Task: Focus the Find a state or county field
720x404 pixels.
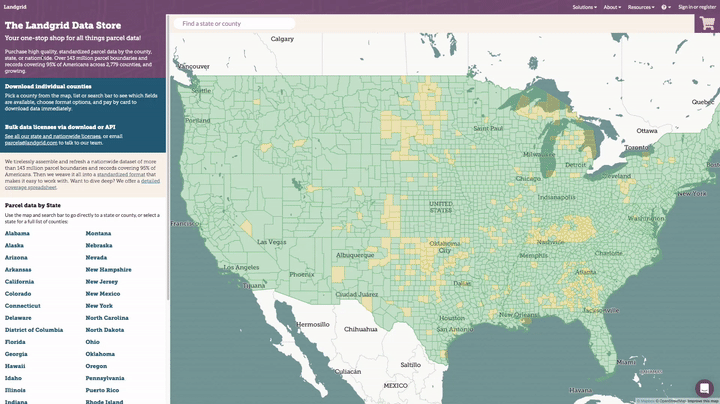Action: coord(234,23)
